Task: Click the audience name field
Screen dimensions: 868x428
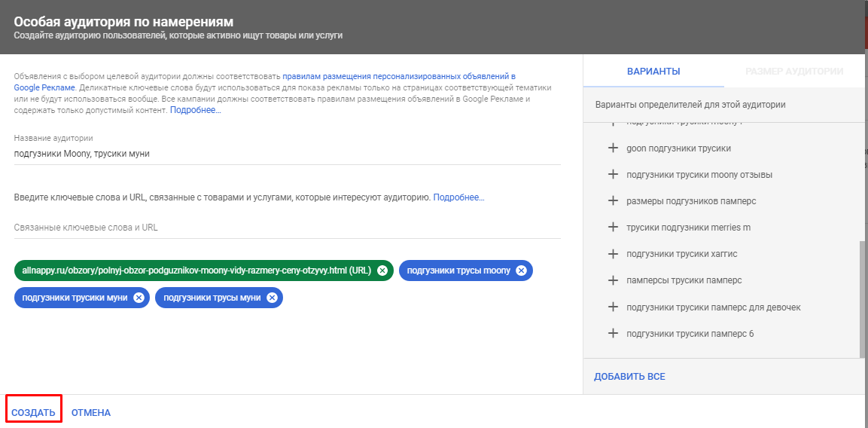Action: click(286, 154)
